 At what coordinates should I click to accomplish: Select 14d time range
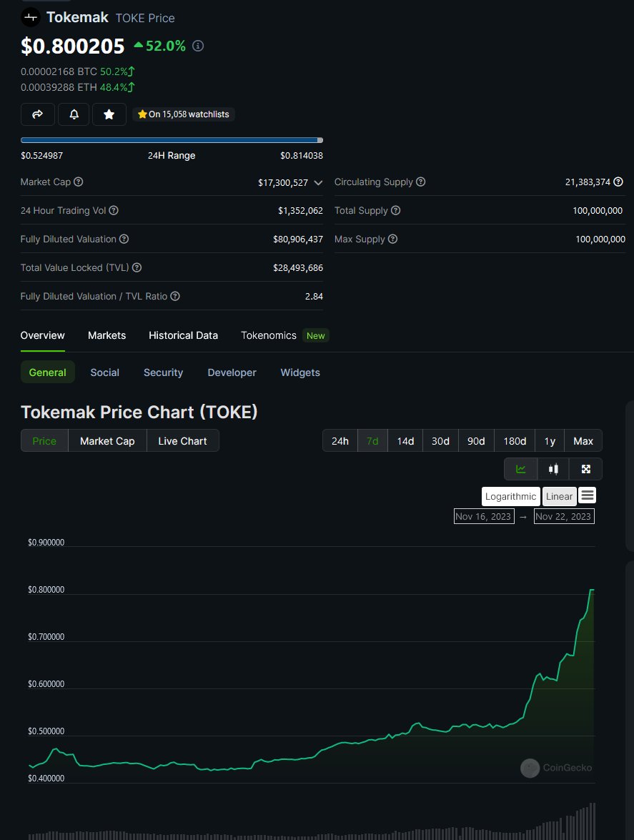pyautogui.click(x=405, y=441)
